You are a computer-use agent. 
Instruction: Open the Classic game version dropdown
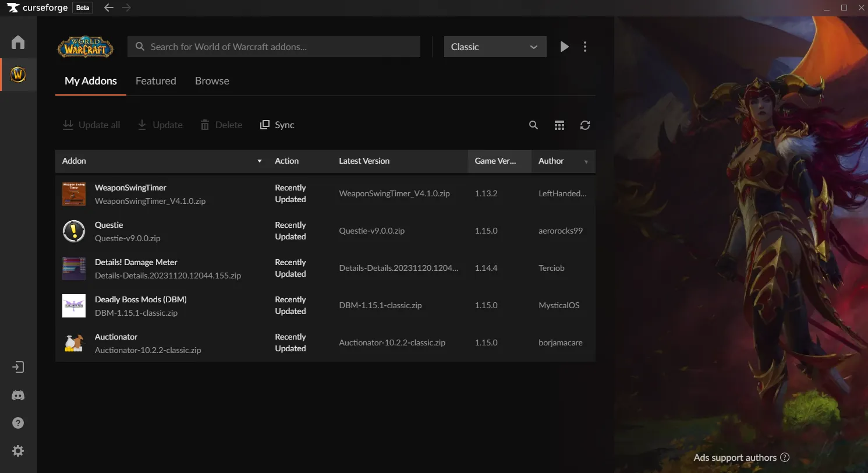pyautogui.click(x=495, y=47)
